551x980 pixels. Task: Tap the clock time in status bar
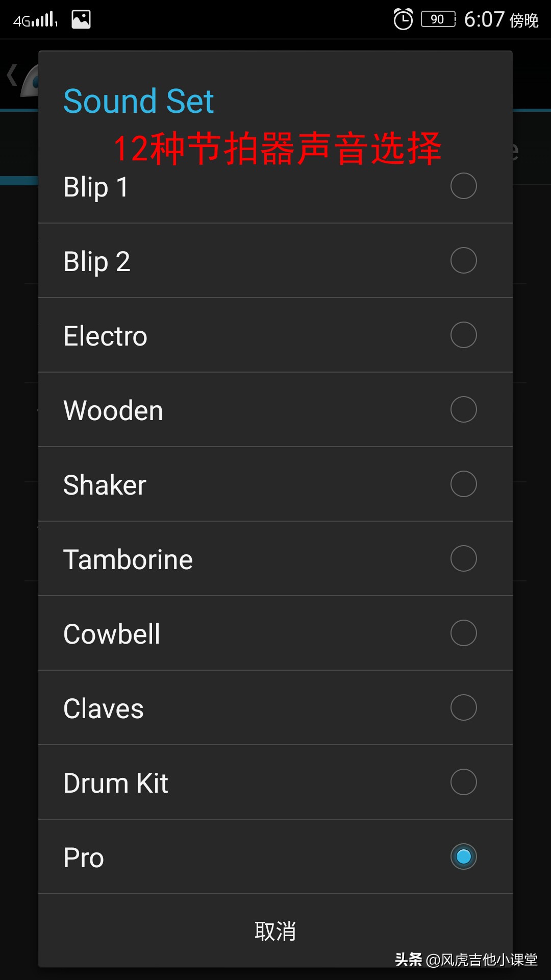(484, 19)
